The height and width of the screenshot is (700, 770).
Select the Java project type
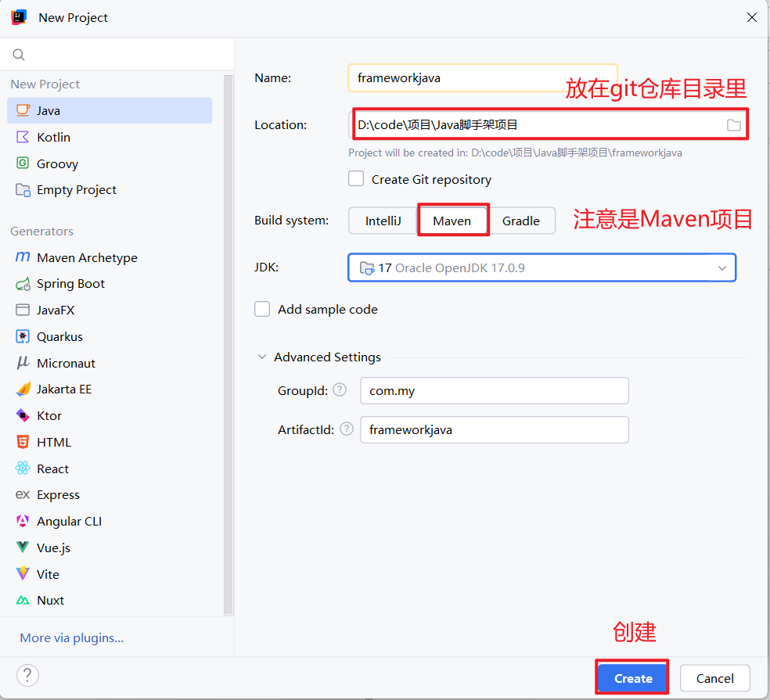click(110, 110)
